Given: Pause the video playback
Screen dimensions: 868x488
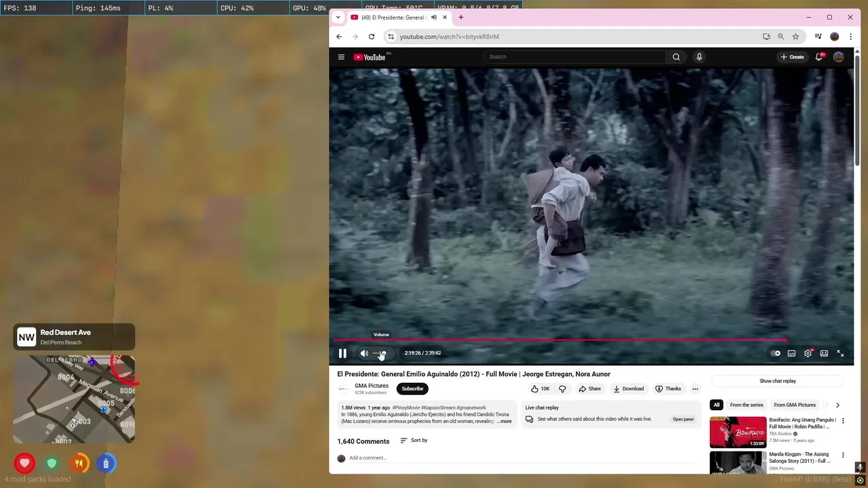Looking at the screenshot, I should pyautogui.click(x=342, y=353).
